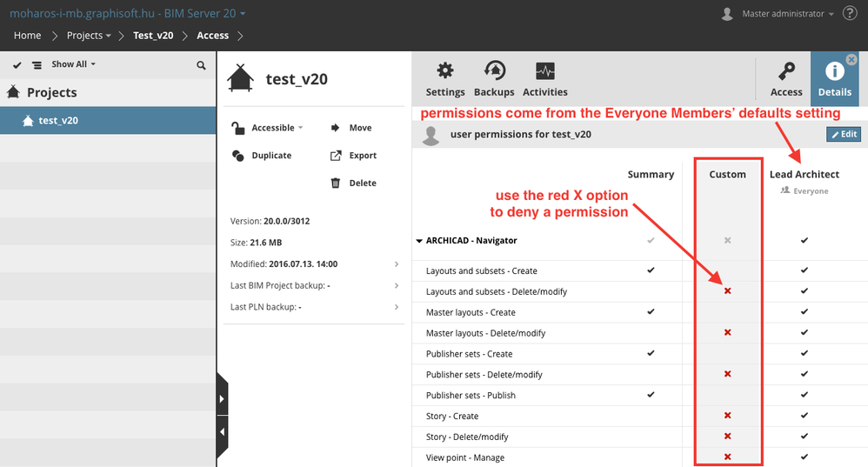This screenshot has width=868, height=467.
Task: Click Lead Architect check for Layouts and subsets - Create
Action: click(x=805, y=270)
